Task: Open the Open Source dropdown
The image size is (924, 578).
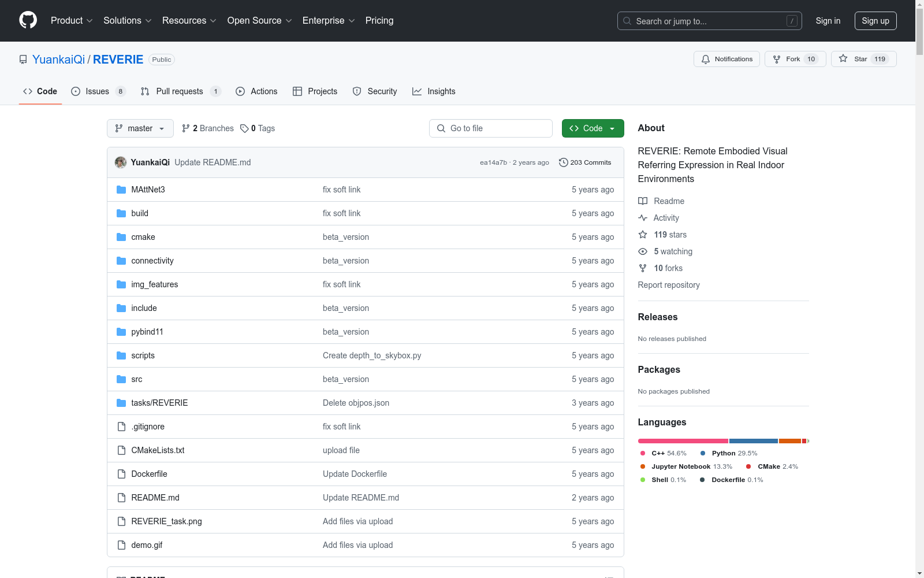Action: 260,20
